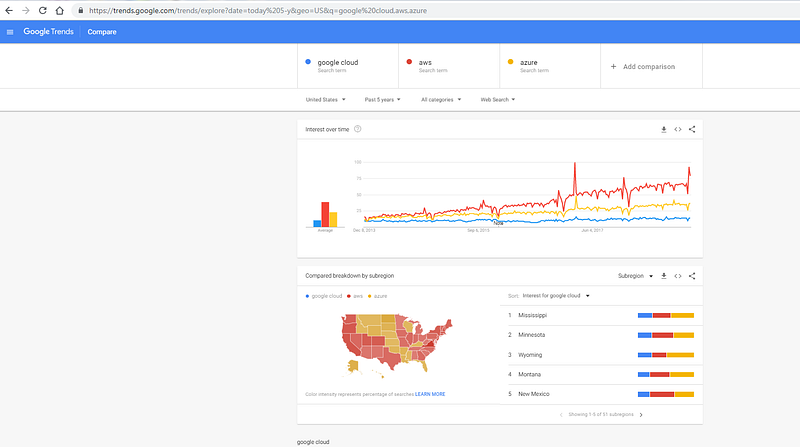
Task: Click the padlock icon in address bar
Action: pos(81,10)
